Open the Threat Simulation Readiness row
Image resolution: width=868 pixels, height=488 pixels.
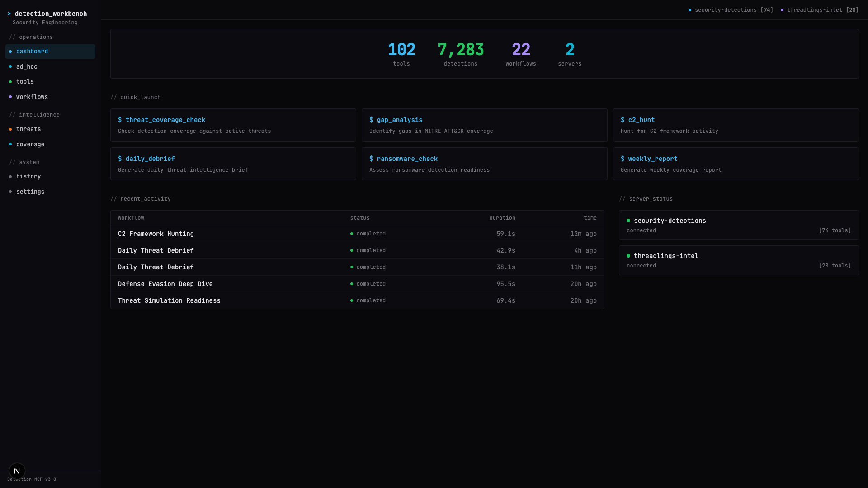(x=357, y=301)
